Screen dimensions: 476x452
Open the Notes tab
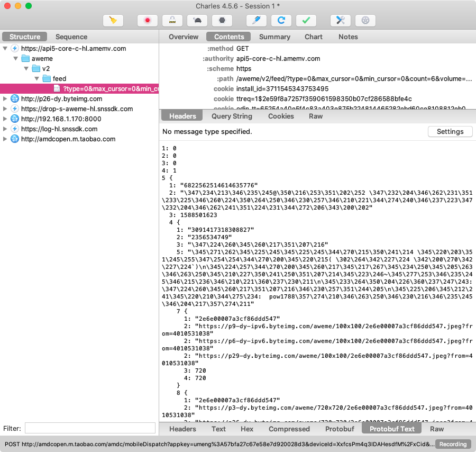[348, 37]
